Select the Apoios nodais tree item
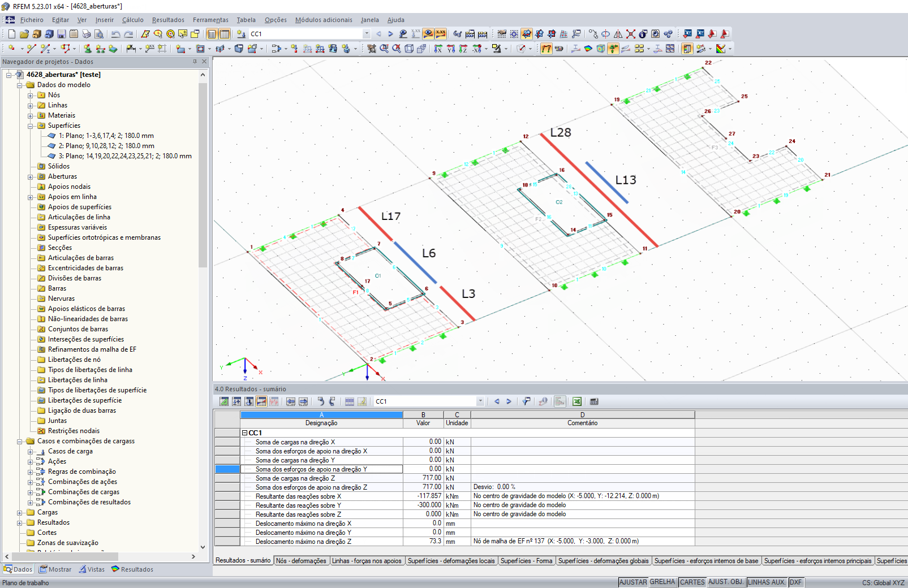Viewport: 908px width, 588px height. pyautogui.click(x=69, y=187)
